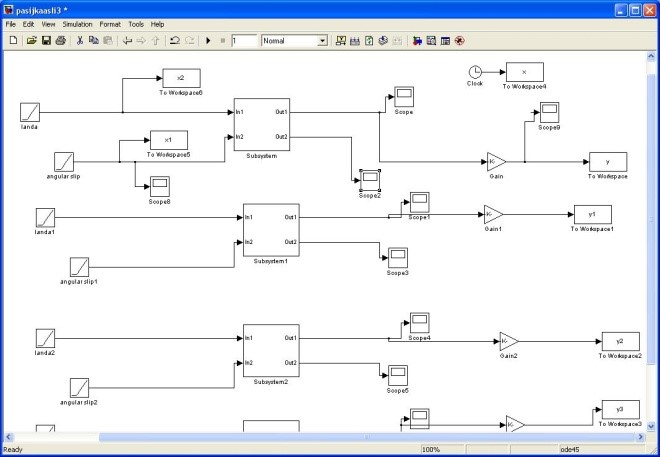
Task: Select the Clock block
Action: click(x=474, y=72)
